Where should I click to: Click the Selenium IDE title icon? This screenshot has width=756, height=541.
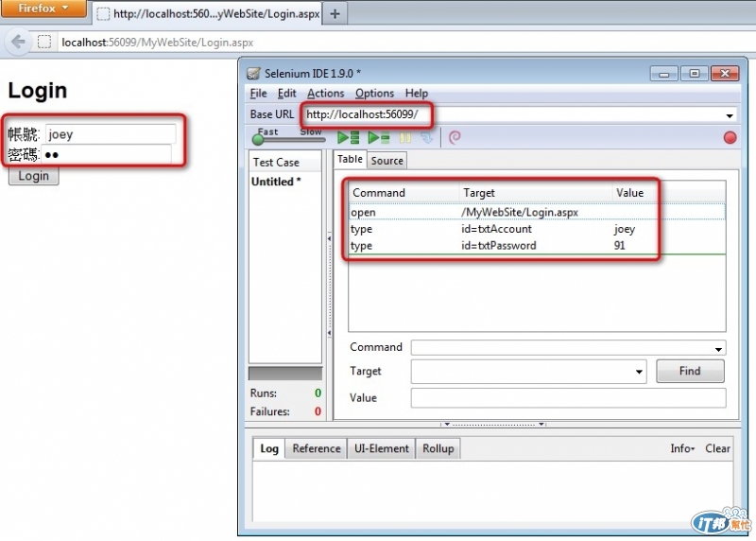(253, 74)
